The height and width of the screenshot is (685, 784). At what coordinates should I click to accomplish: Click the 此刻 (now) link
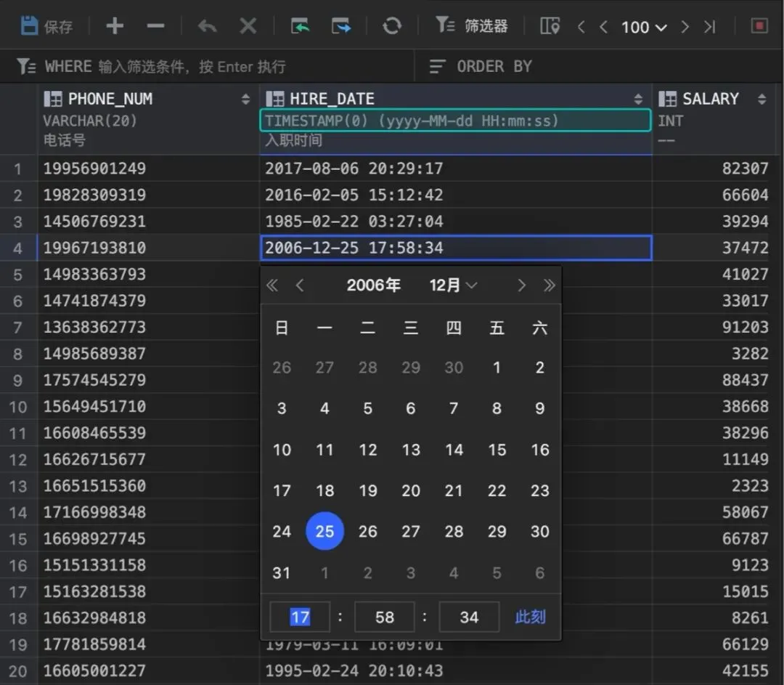pyautogui.click(x=531, y=617)
